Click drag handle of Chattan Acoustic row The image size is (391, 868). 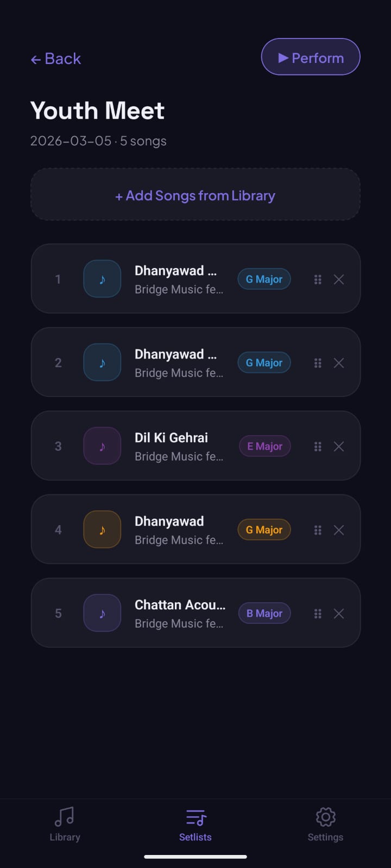coord(318,614)
